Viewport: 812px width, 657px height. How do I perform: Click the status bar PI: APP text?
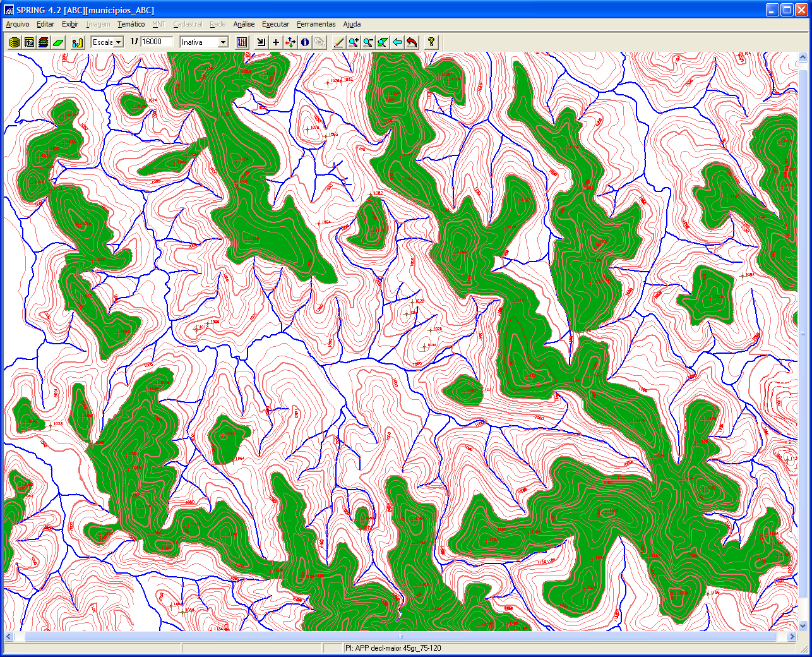click(393, 648)
